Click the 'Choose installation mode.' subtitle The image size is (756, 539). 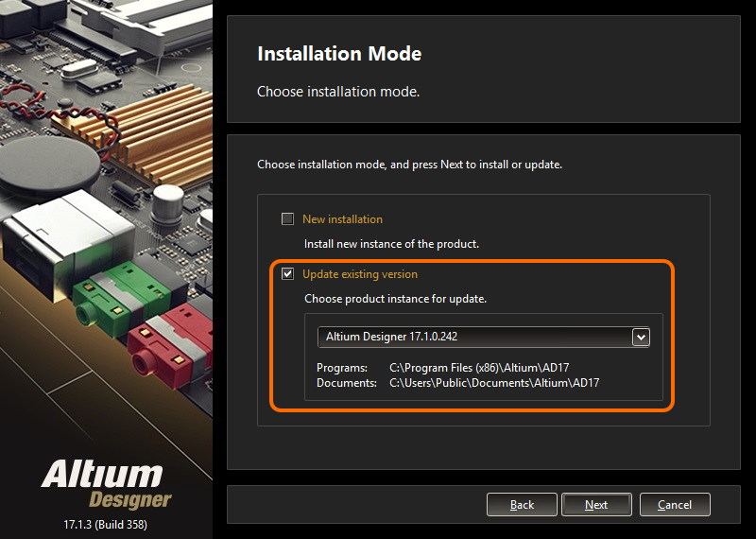[x=337, y=92]
